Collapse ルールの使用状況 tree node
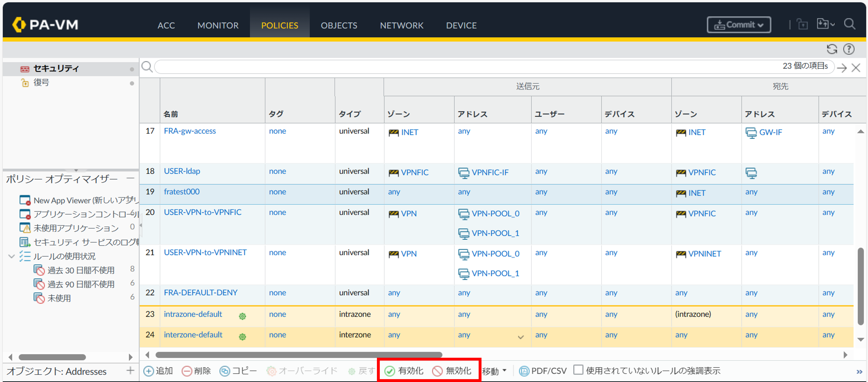 (11, 256)
